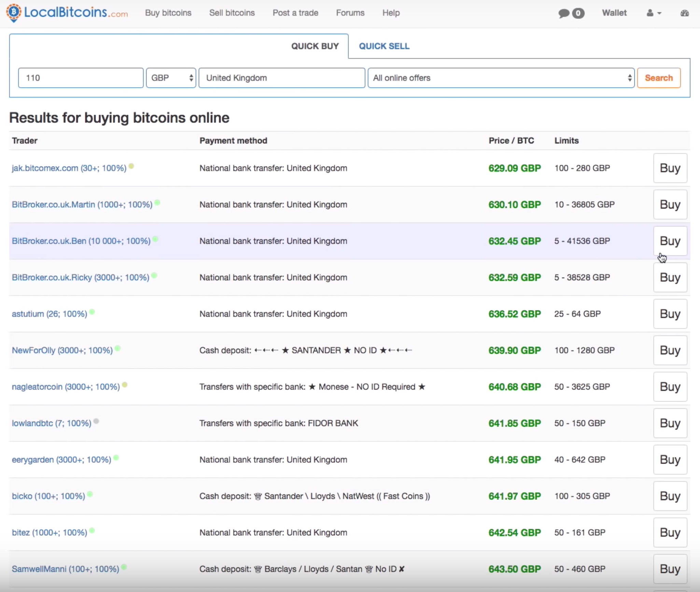Image resolution: width=700 pixels, height=592 pixels.
Task: Buy from jak.bitcomex.com at 629.09 GBP
Action: tap(670, 168)
